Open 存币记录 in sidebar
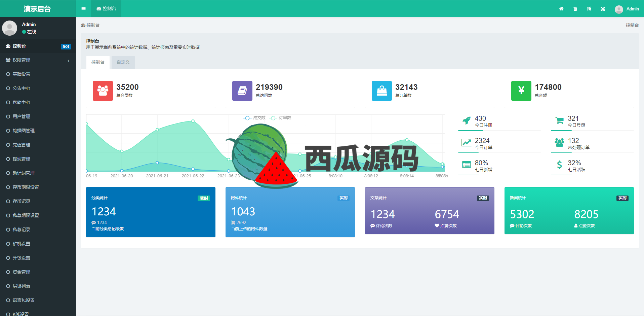This screenshot has width=644, height=316. (x=38, y=202)
